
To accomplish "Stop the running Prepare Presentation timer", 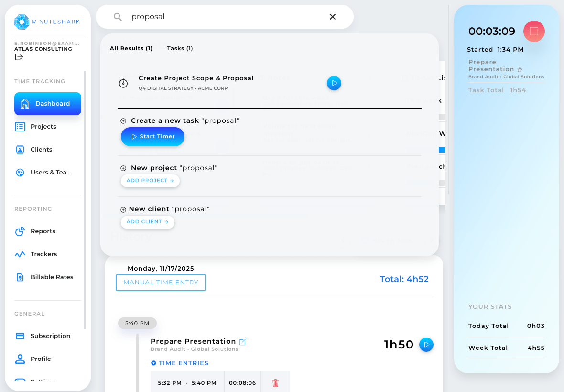I will (x=534, y=31).
